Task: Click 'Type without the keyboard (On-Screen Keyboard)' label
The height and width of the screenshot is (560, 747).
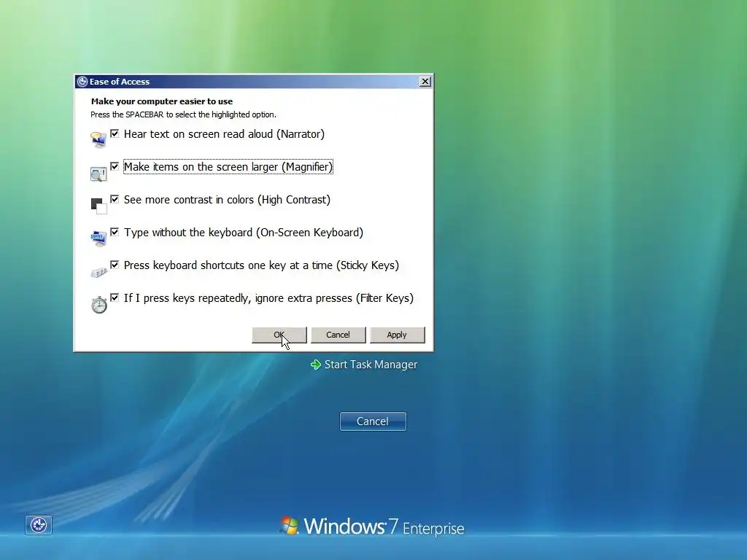Action: (244, 233)
